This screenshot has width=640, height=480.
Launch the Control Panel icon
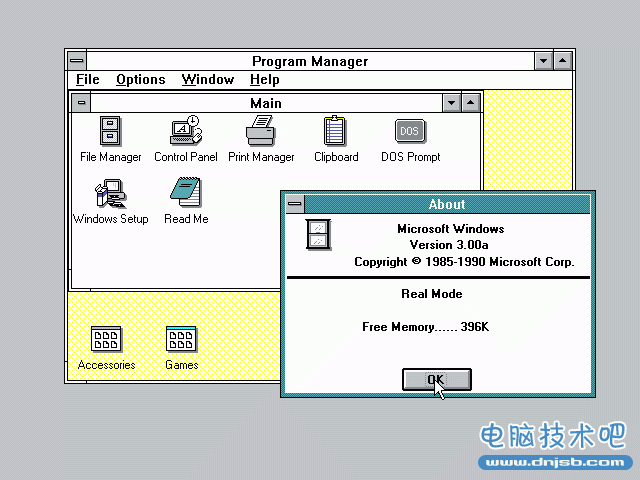pos(185,131)
